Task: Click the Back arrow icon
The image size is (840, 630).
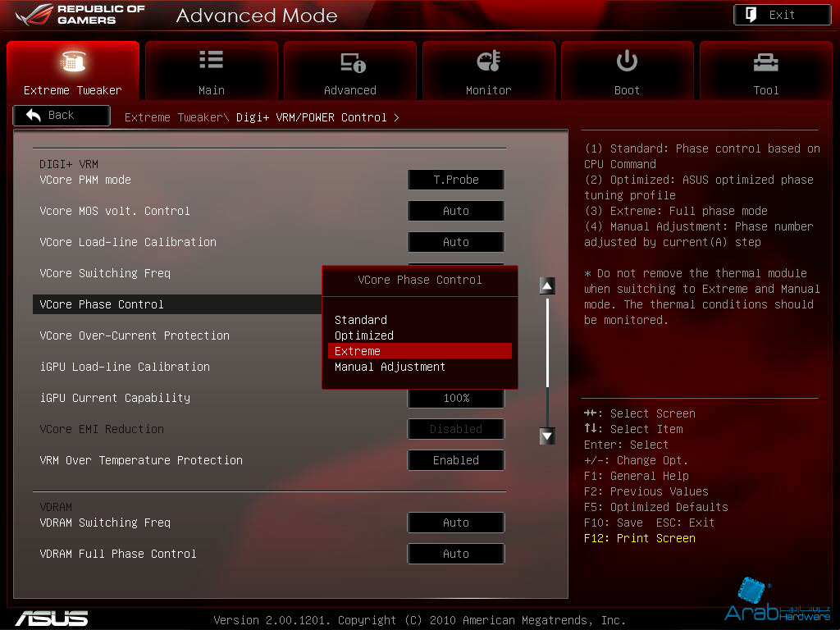Action: (33, 115)
